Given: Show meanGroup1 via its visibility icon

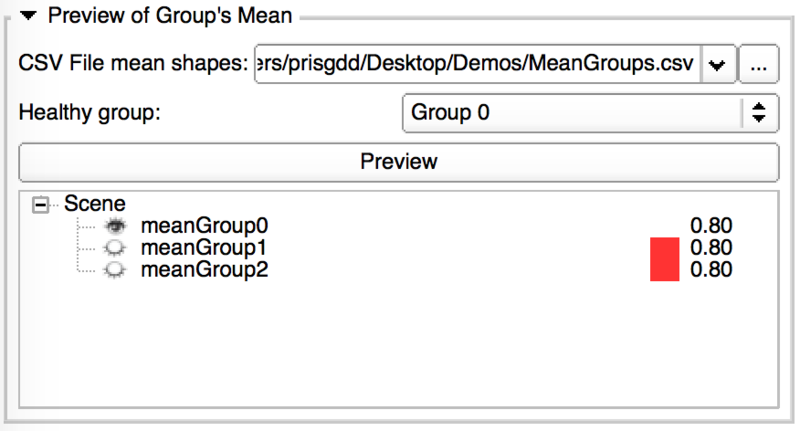Looking at the screenshot, I should click(x=116, y=248).
